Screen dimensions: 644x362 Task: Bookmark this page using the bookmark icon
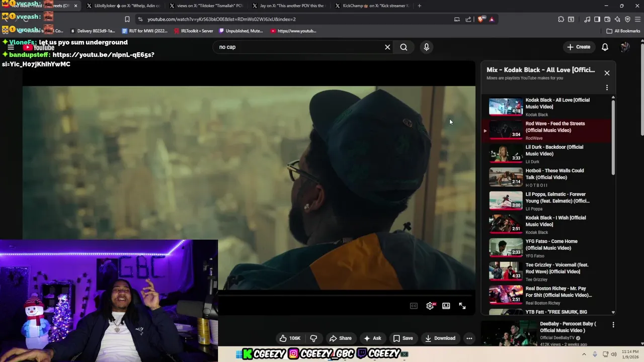127,19
